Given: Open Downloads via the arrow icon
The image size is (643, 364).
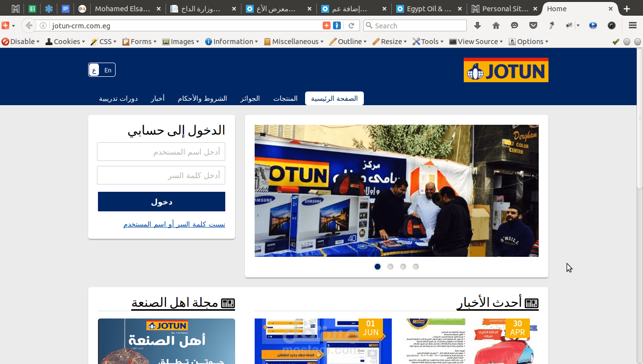Looking at the screenshot, I should point(476,25).
